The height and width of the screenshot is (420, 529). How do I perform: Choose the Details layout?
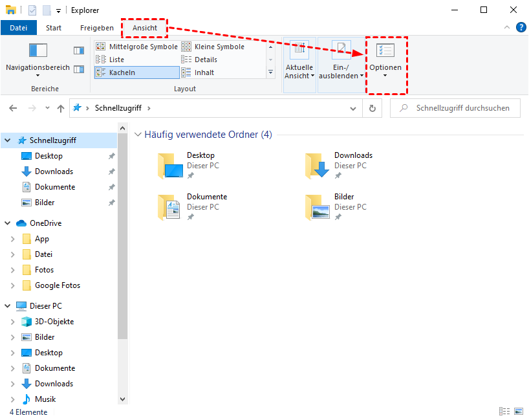click(x=199, y=60)
